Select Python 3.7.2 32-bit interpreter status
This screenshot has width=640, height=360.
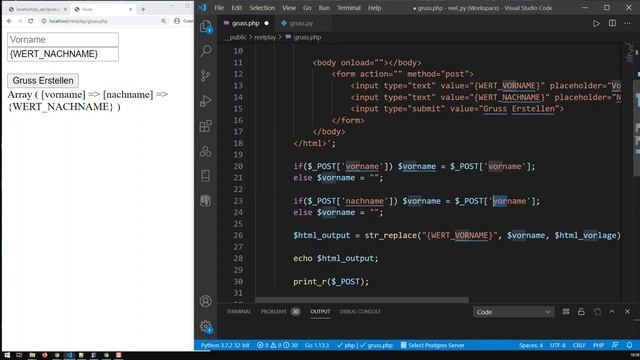pos(225,345)
